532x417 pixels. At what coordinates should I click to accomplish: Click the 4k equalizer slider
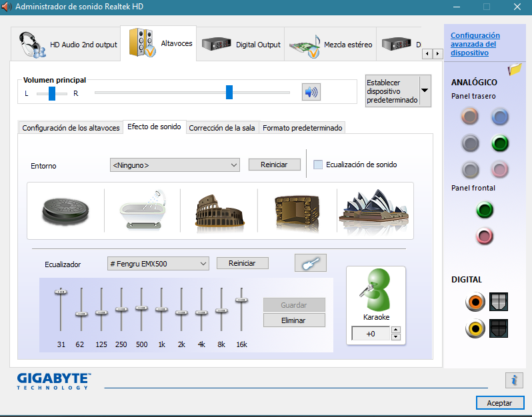tap(201, 312)
